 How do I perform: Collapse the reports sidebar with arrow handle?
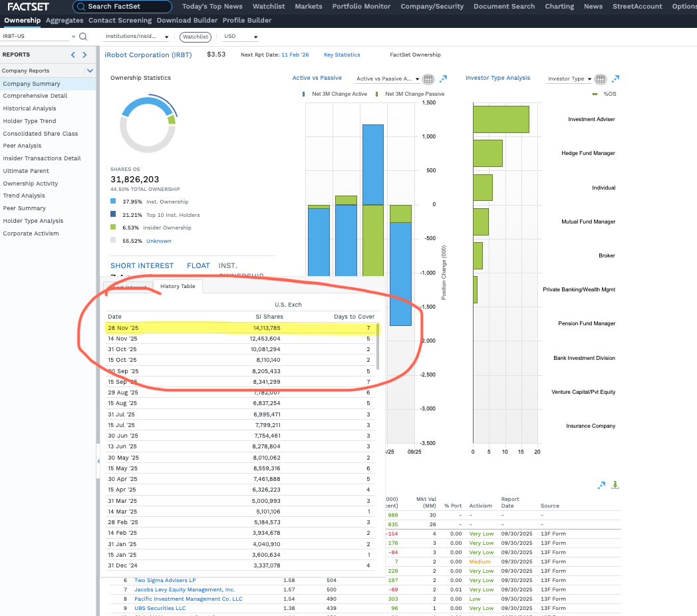tap(98, 461)
